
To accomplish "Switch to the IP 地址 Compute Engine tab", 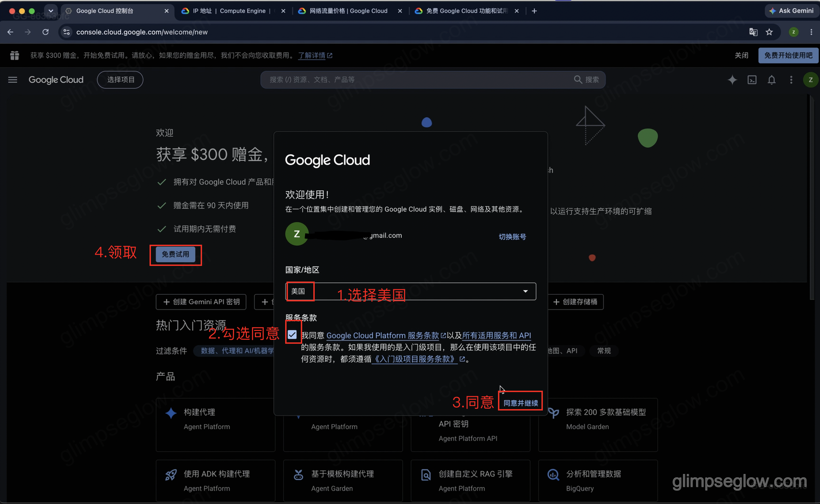I will click(229, 11).
